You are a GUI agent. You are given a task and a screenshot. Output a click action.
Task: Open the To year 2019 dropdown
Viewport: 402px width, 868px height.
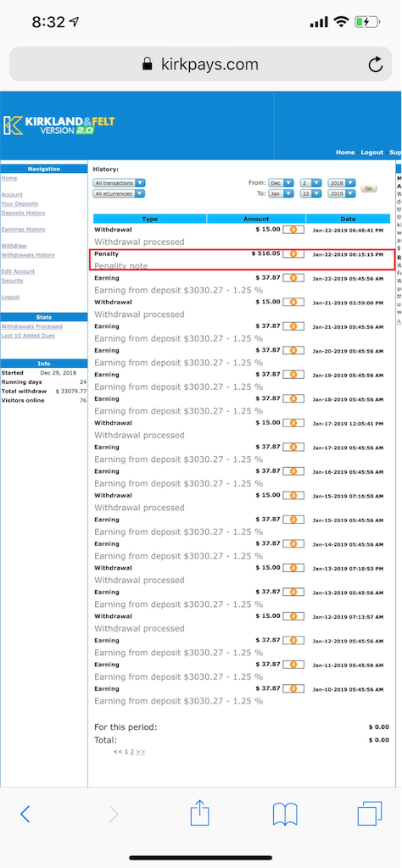click(342, 194)
